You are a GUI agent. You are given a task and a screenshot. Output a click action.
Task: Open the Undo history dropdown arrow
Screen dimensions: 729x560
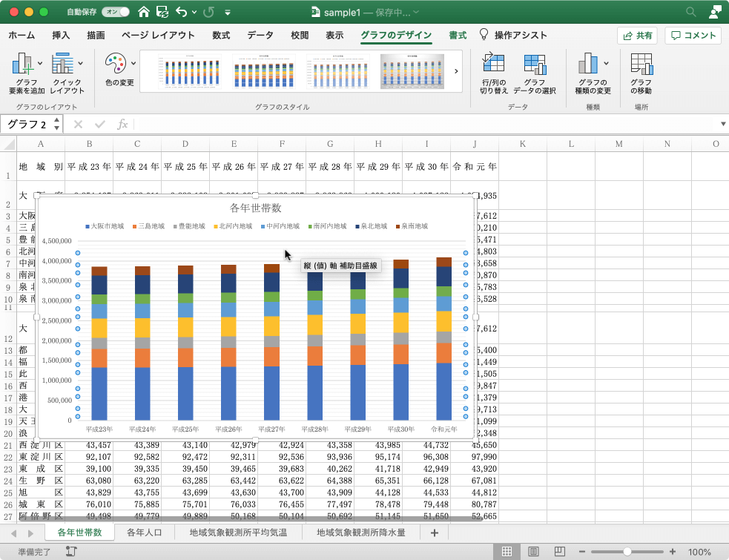tap(194, 13)
